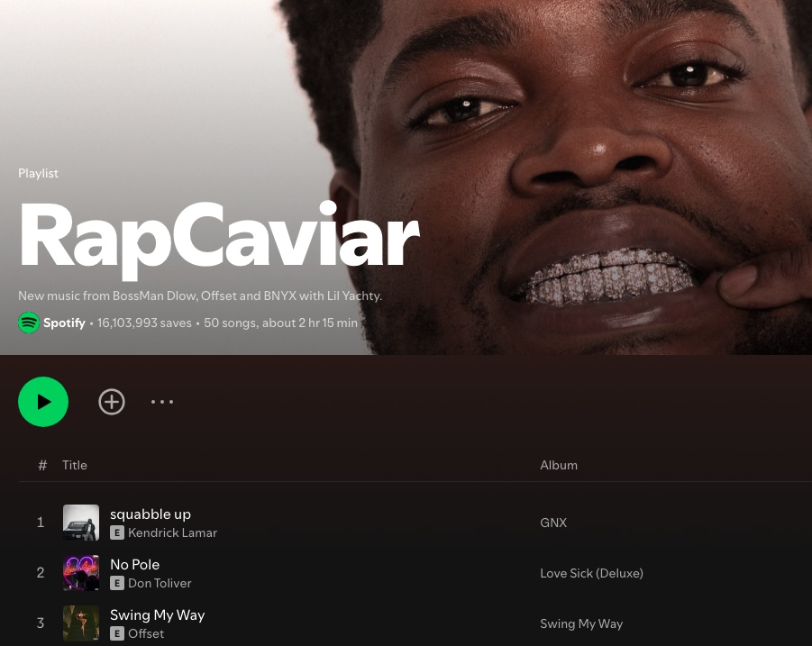Click the Album column header
The width and height of the screenshot is (812, 646).
tap(558, 465)
